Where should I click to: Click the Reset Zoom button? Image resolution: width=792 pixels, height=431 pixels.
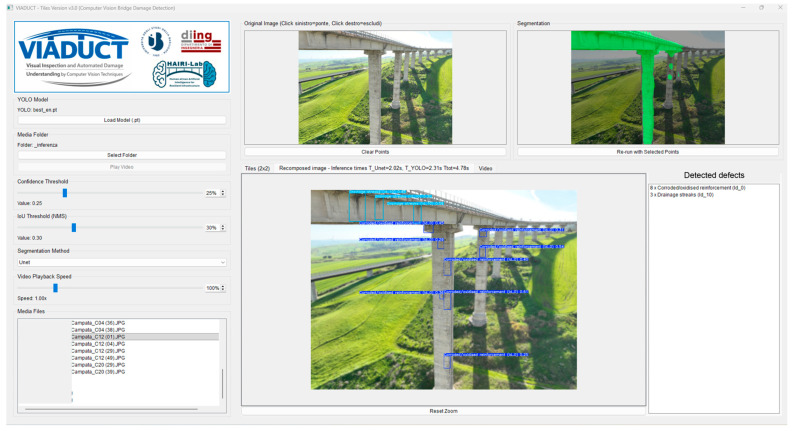click(x=443, y=411)
